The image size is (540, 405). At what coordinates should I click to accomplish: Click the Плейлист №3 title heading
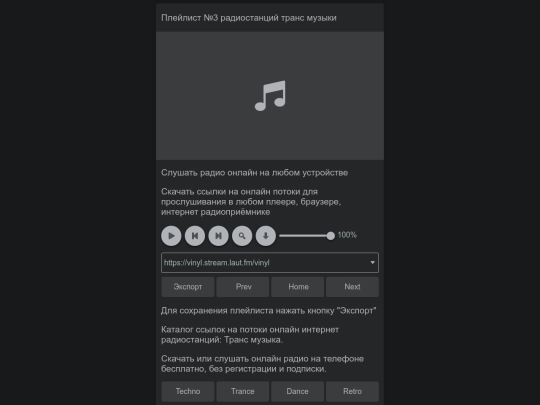point(249,18)
